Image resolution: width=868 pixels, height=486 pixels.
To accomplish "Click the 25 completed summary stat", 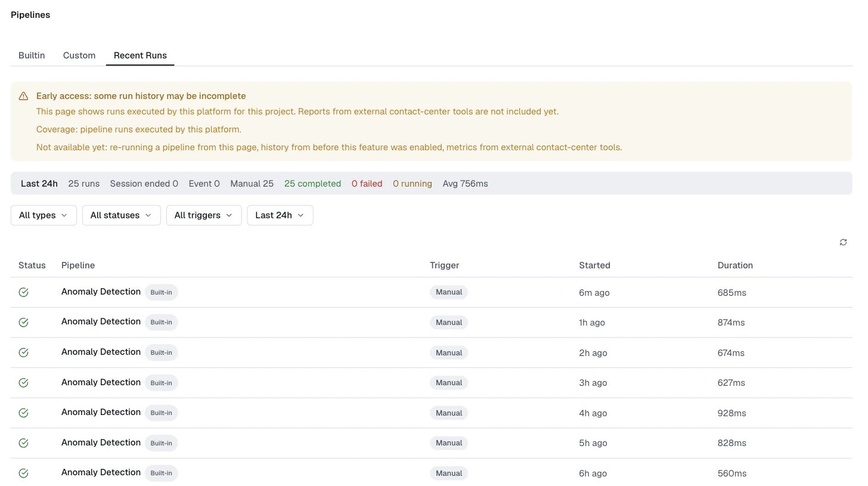I will pos(313,184).
